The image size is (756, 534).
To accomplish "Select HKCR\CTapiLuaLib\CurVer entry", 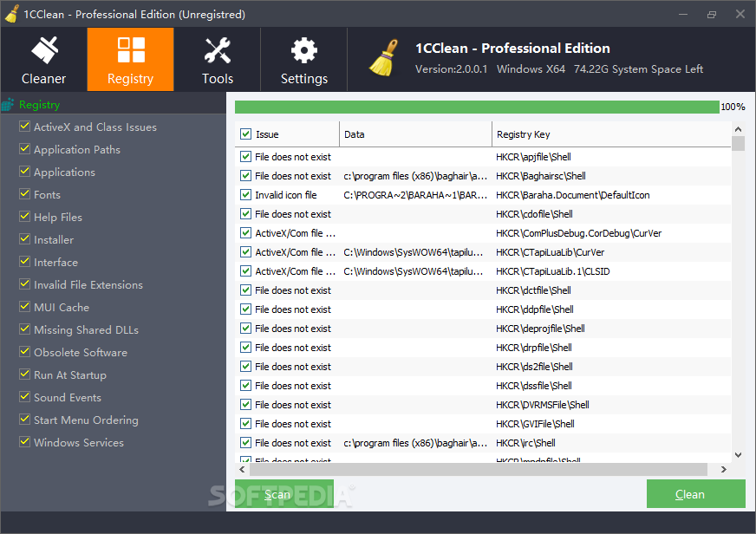I will pyautogui.click(x=551, y=252).
